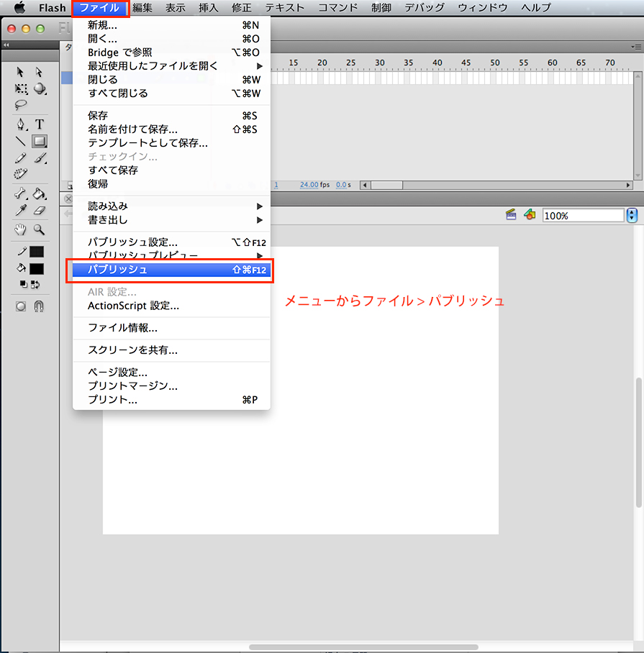This screenshot has height=653, width=644.
Task: Open the 編集 menu
Action: pos(142,8)
